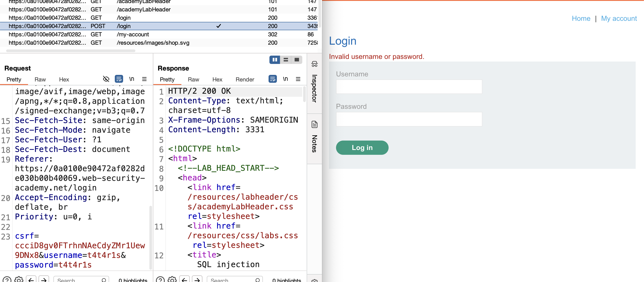Toggle hidden characters eye icon in Request
This screenshot has height=282, width=644.
tap(106, 79)
